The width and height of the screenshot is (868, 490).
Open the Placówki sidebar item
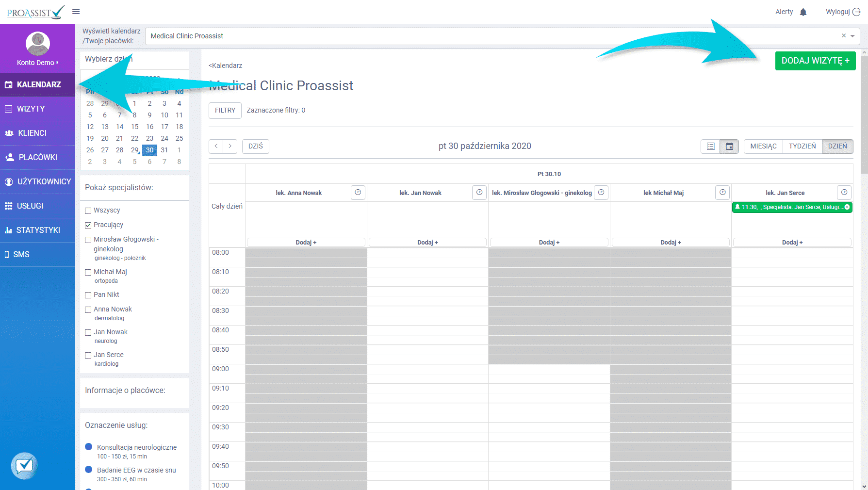[38, 157]
